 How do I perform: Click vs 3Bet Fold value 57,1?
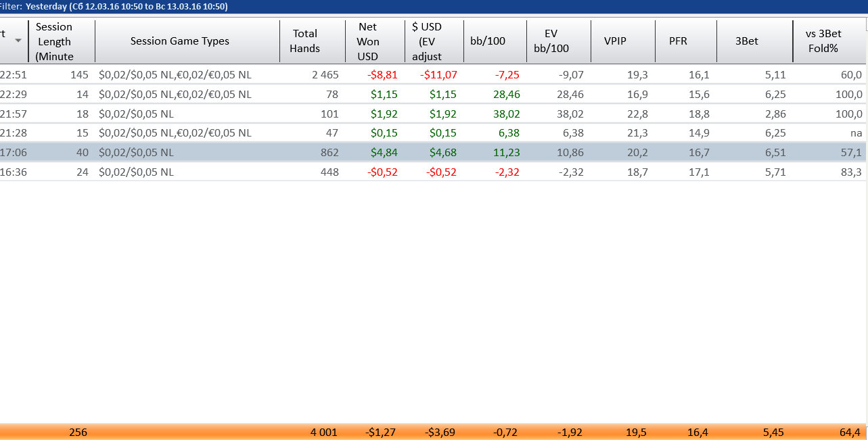850,153
